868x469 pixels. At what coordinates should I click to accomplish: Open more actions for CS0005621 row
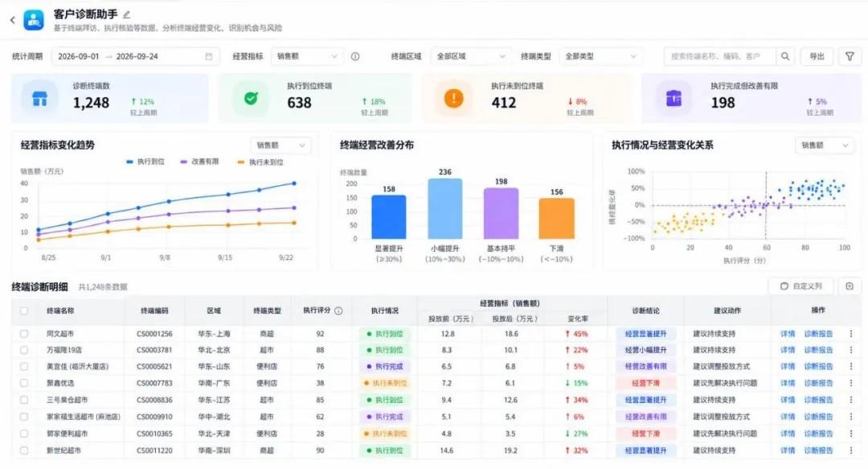pos(851,367)
